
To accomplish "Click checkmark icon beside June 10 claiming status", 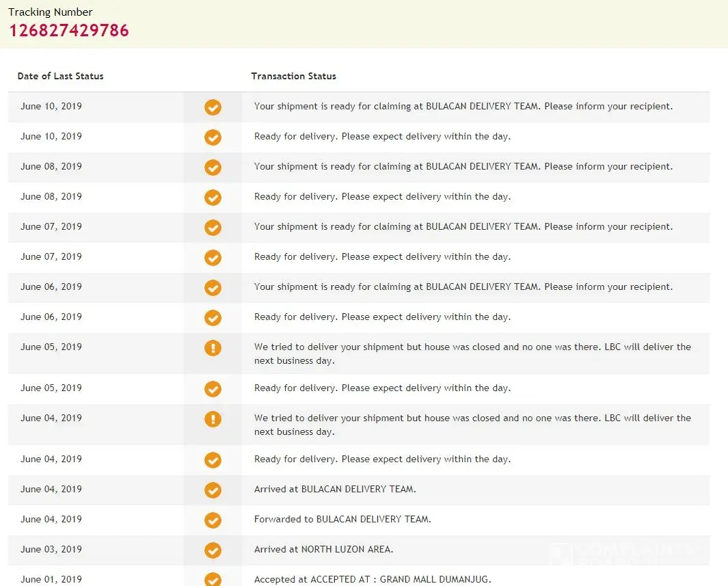I will [213, 107].
